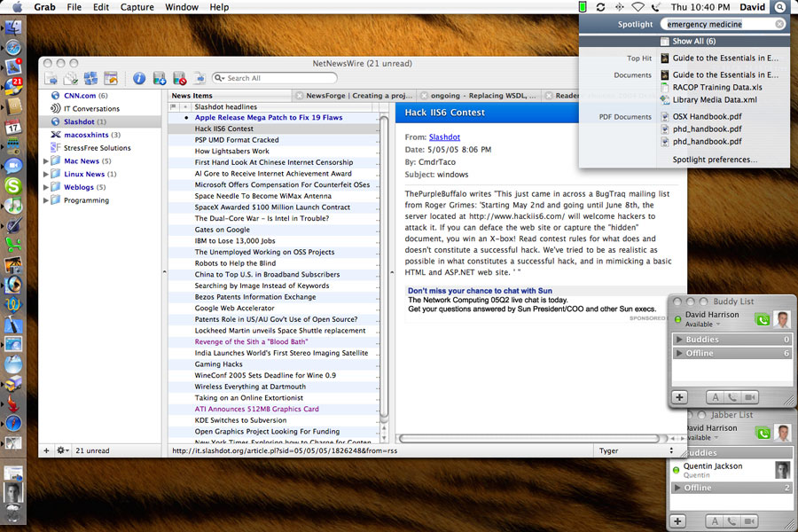Click the blue four-square icon in NetNewsWire toolbar

coord(90,78)
